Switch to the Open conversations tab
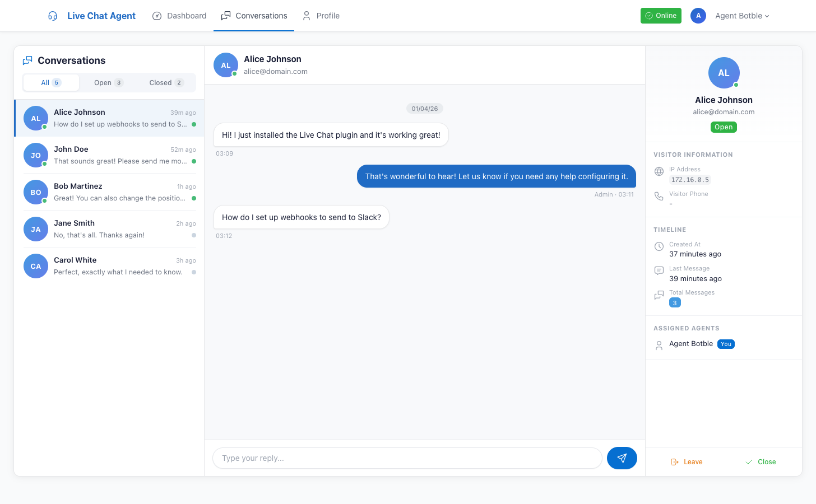Viewport: 816px width, 504px height. point(108,82)
